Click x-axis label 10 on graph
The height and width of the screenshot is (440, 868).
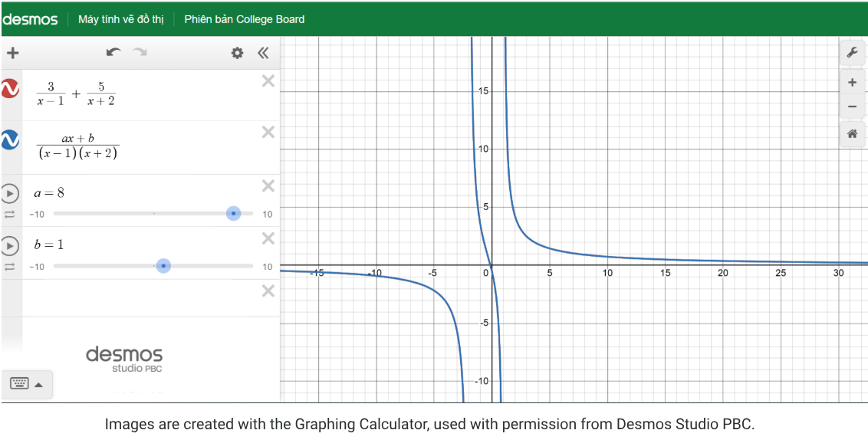tap(607, 273)
